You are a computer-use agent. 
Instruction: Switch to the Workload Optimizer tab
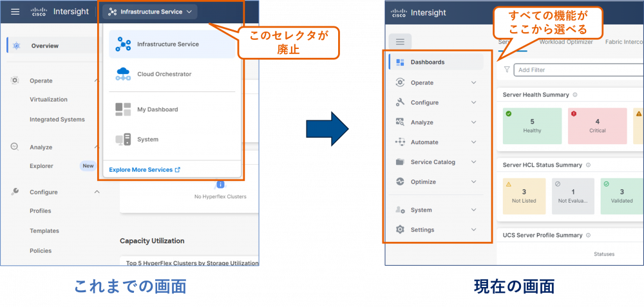click(x=566, y=42)
